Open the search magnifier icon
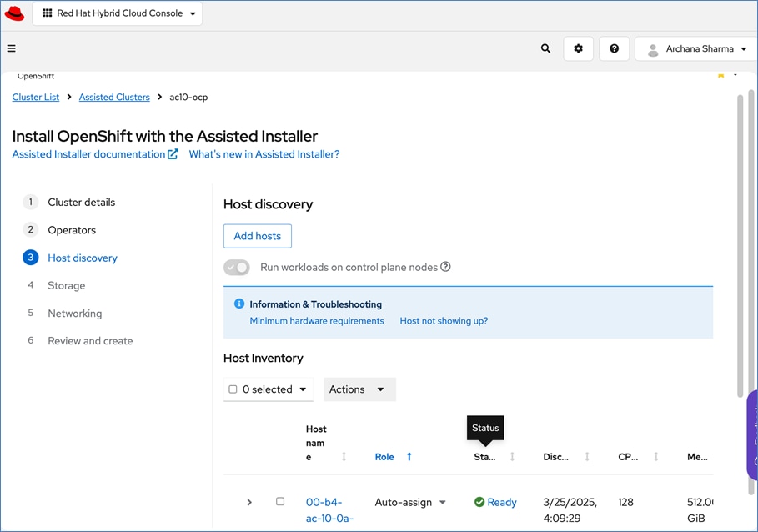Screen dimensions: 758x532 coord(545,48)
